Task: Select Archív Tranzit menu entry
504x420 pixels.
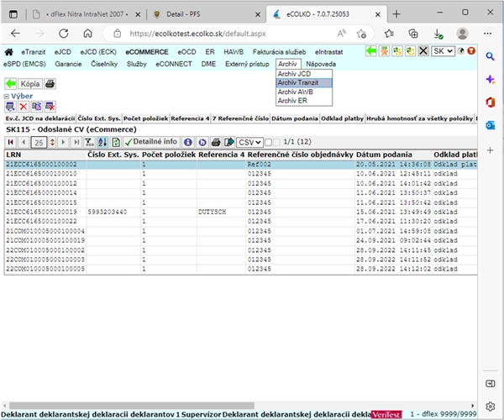Action: click(x=304, y=83)
